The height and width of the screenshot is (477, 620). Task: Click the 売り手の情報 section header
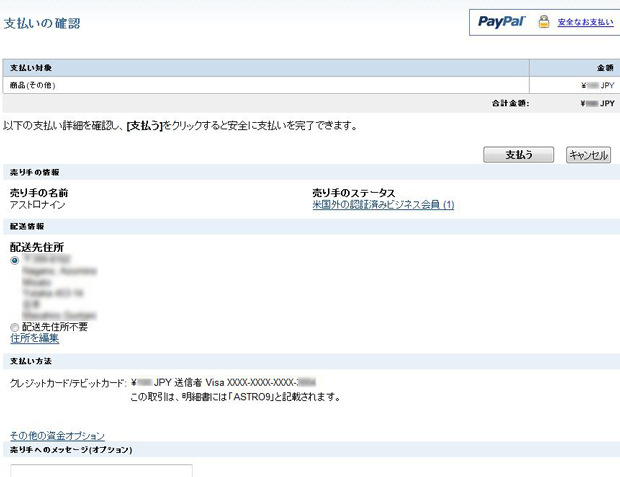click(34, 172)
